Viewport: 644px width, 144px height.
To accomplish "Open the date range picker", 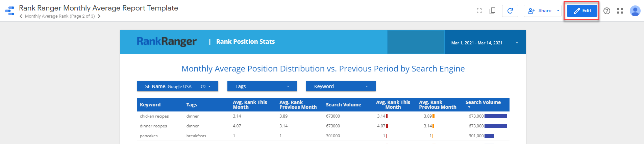I will pos(485,43).
